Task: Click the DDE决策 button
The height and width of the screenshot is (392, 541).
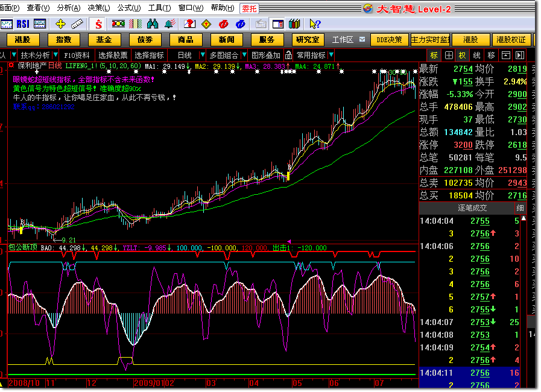Action: coord(389,40)
